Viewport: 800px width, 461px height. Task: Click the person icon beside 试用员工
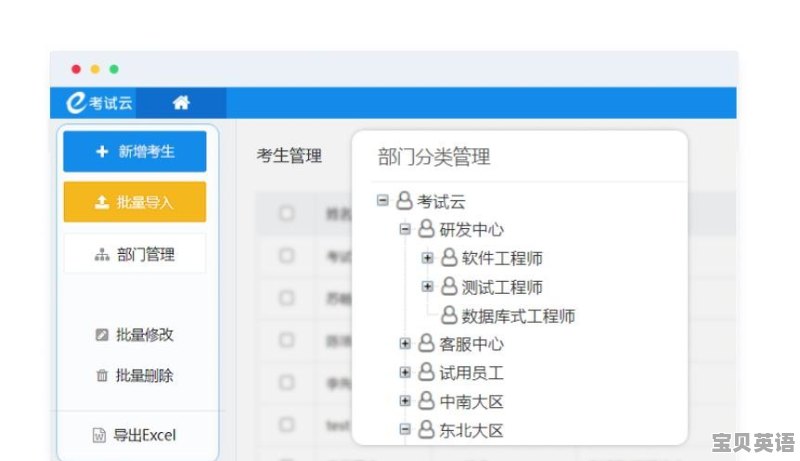click(427, 372)
